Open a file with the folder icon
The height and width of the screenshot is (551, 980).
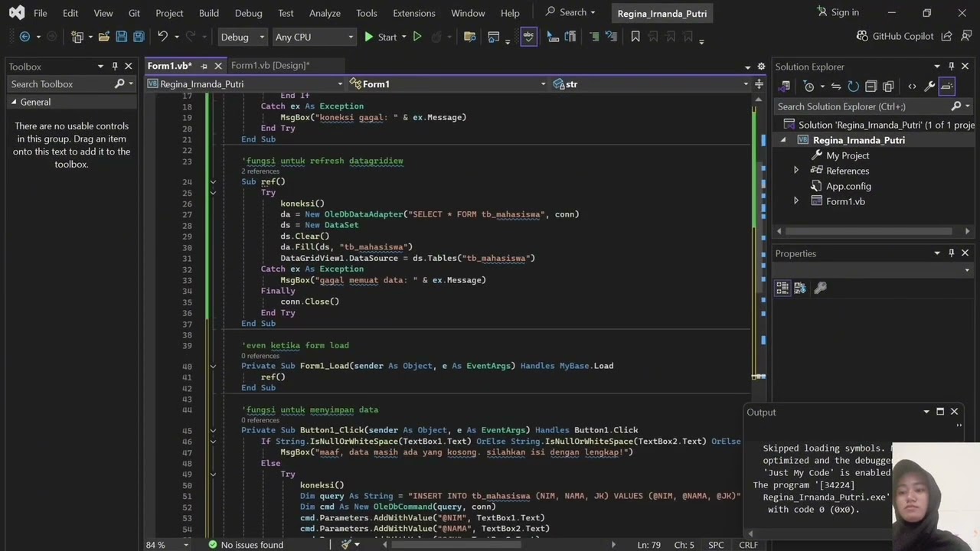point(103,37)
